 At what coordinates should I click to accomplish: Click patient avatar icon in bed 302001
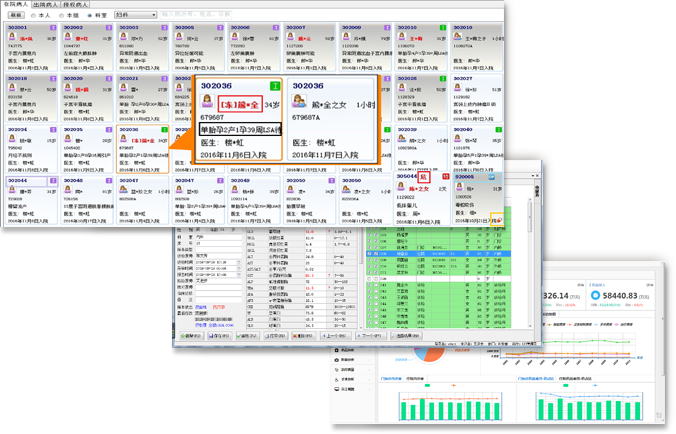coord(13,37)
